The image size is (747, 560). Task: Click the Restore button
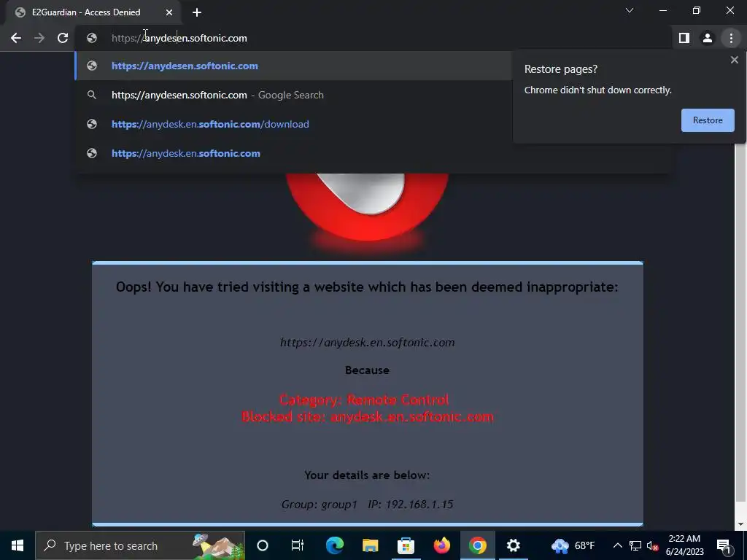tap(708, 120)
